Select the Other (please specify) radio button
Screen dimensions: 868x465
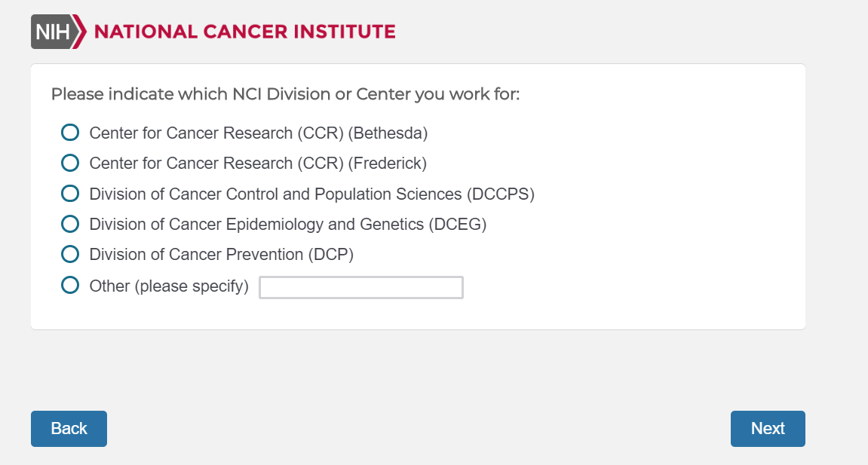(70, 286)
